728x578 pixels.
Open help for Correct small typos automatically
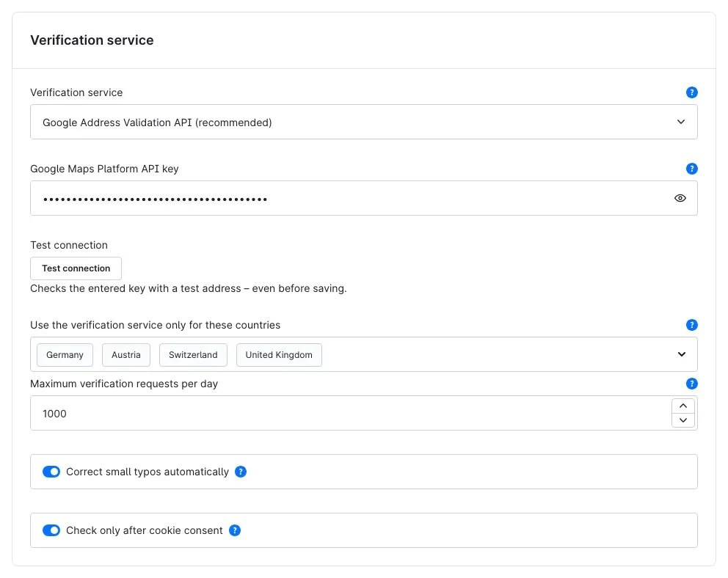(x=241, y=472)
